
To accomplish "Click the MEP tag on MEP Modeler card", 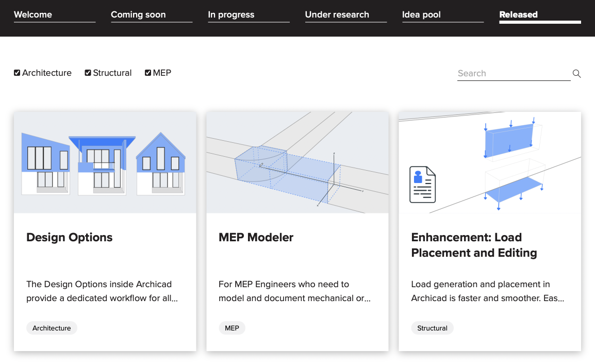I will [232, 328].
